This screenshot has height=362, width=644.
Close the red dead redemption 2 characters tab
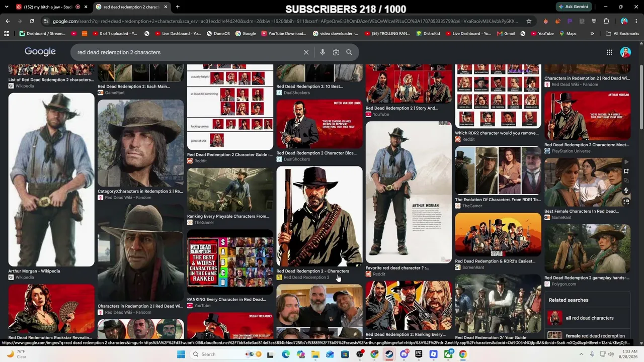click(x=165, y=7)
